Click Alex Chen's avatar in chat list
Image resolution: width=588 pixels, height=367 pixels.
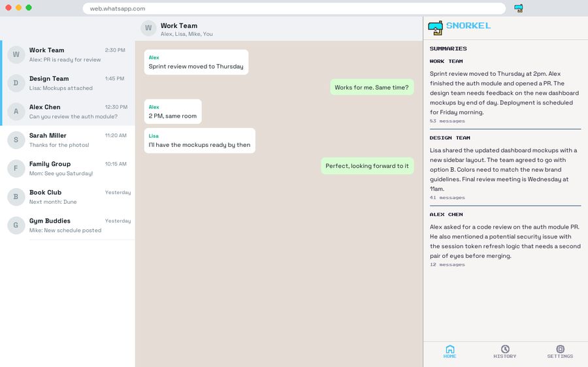coord(16,111)
